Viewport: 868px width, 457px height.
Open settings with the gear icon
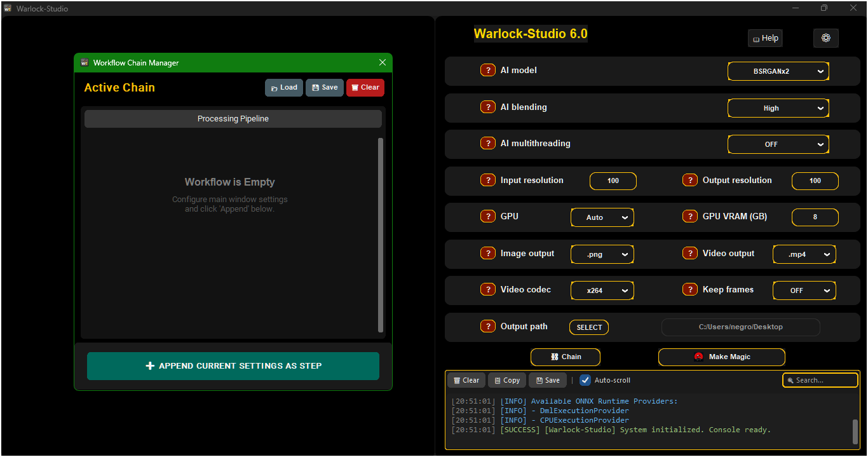[826, 38]
